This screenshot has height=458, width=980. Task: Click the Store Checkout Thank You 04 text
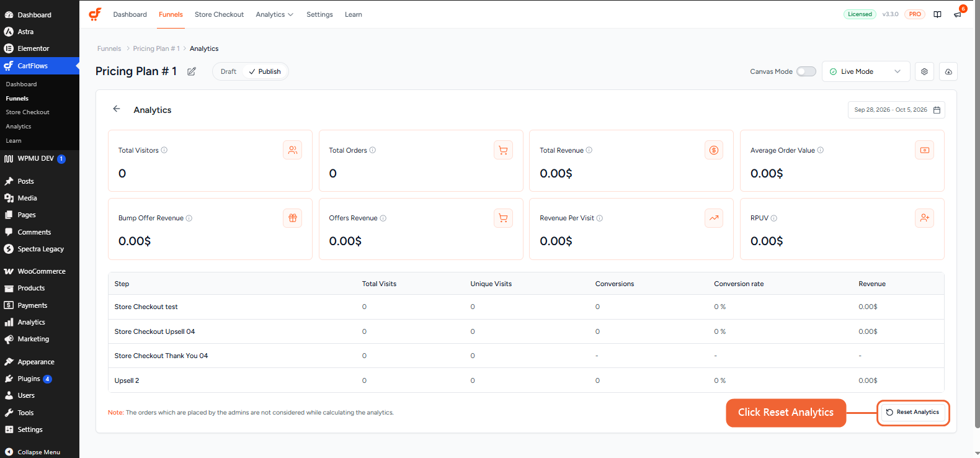[161, 356]
